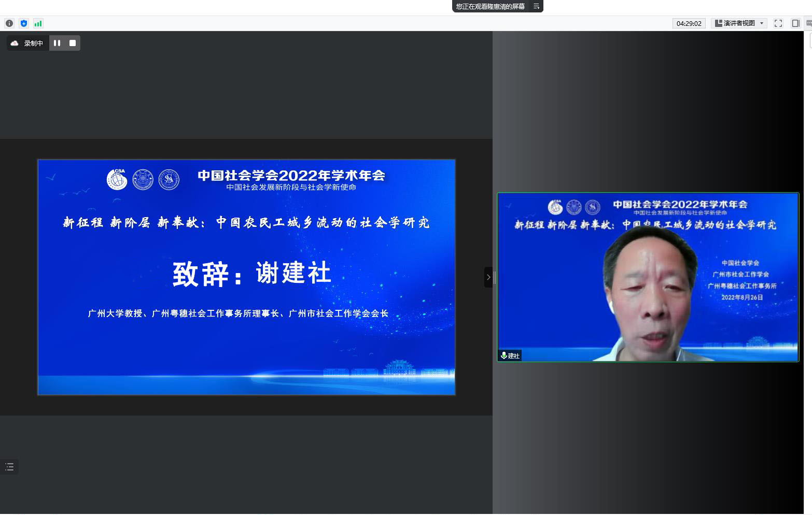Click the blue security shield icon
Image resolution: width=812 pixels, height=515 pixels.
click(24, 23)
